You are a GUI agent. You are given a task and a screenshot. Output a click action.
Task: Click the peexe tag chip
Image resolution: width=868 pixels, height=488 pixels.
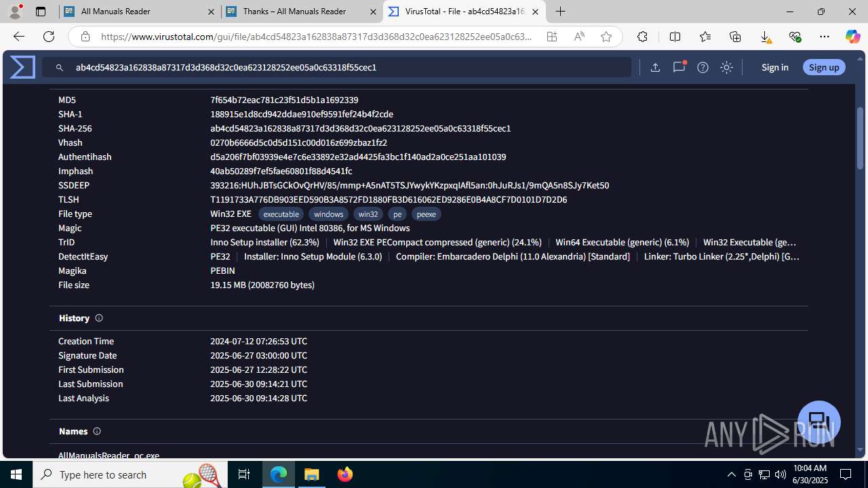(x=426, y=214)
